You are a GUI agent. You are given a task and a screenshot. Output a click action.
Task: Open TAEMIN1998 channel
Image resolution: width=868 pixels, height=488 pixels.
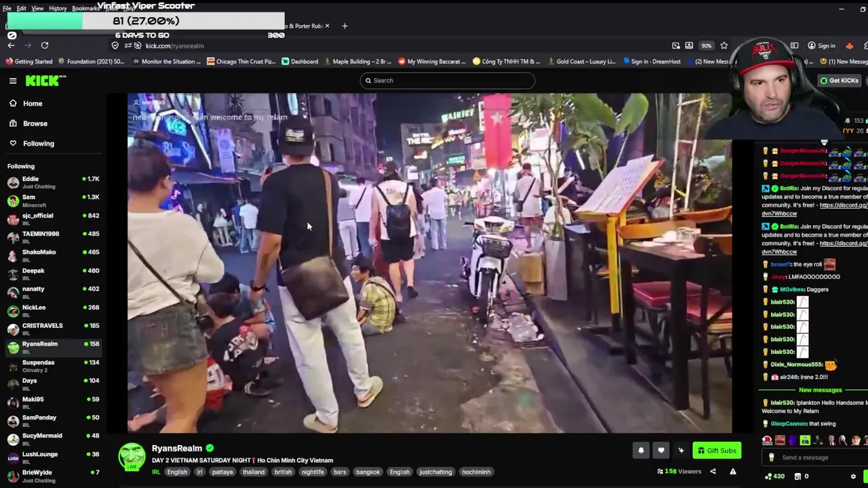53,237
